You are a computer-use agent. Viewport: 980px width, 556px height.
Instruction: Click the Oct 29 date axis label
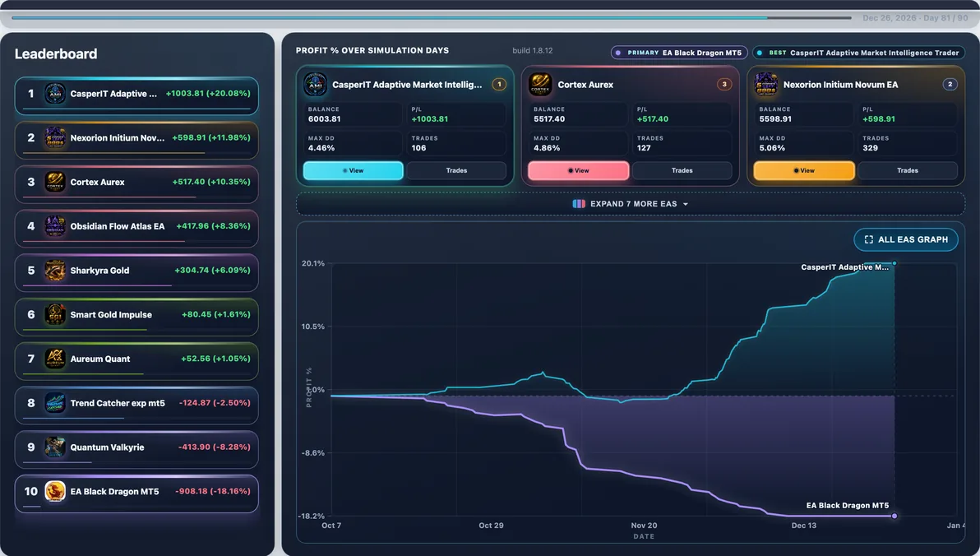492,526
